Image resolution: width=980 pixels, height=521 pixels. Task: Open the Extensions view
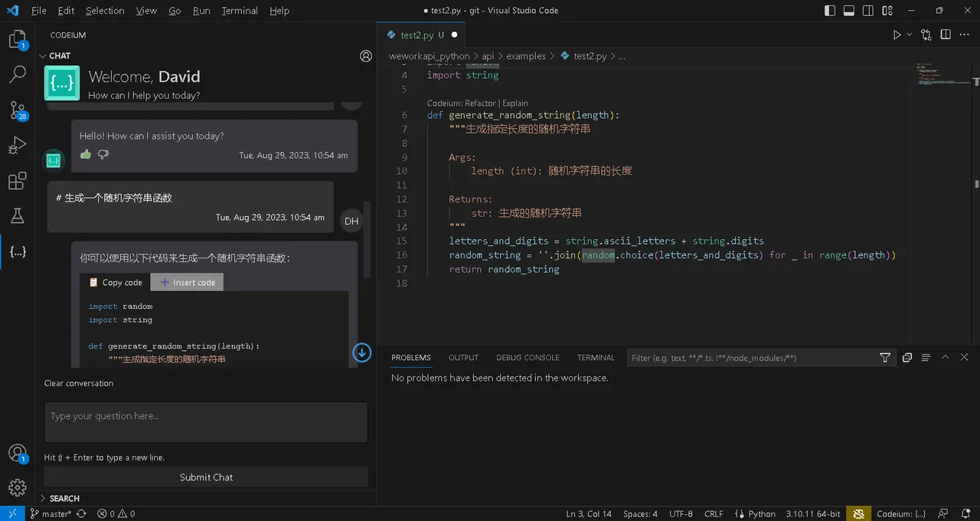tap(17, 182)
